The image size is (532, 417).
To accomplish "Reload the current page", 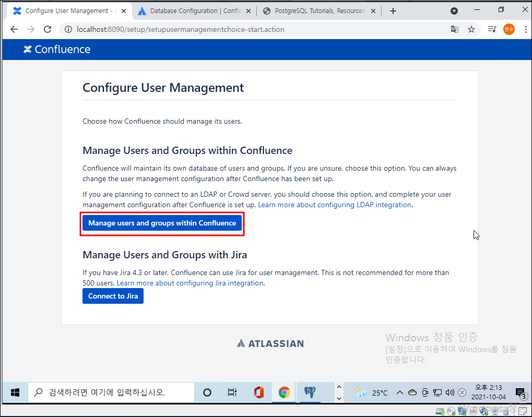I will [48, 30].
